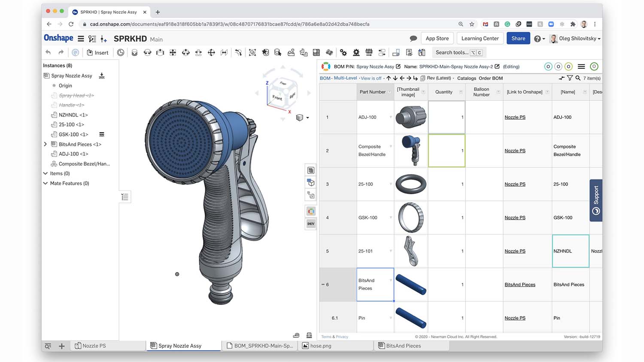Viewport: 644px width, 362px height.
Task: Click the blue Share button
Action: 518,39
